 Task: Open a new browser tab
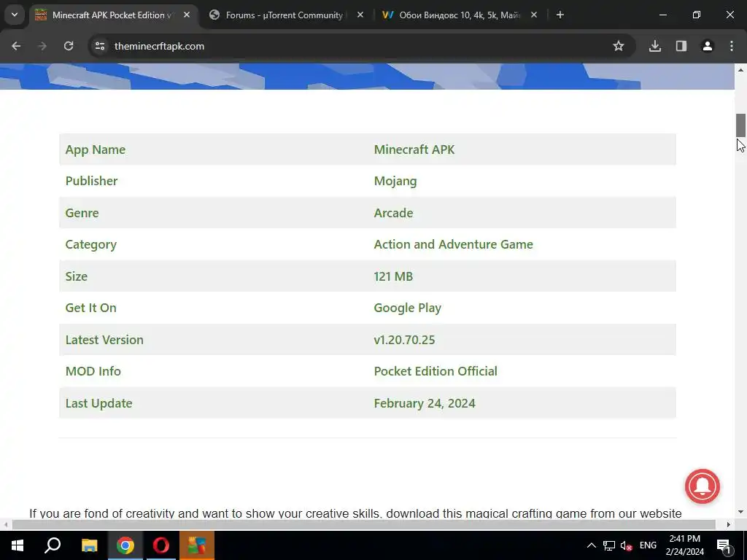coord(560,15)
